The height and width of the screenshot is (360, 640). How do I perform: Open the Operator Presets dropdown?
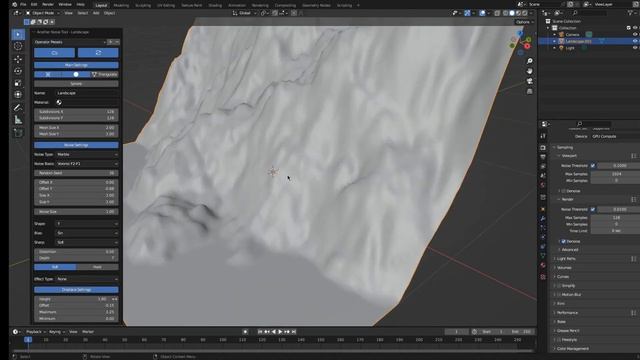coord(70,42)
